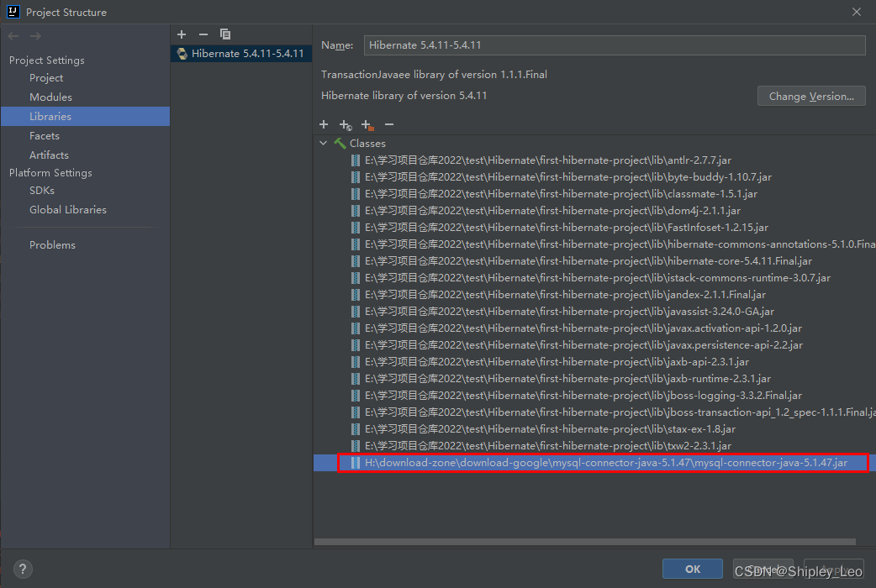Open Artifacts settings section
The width and height of the screenshot is (876, 588).
[49, 155]
